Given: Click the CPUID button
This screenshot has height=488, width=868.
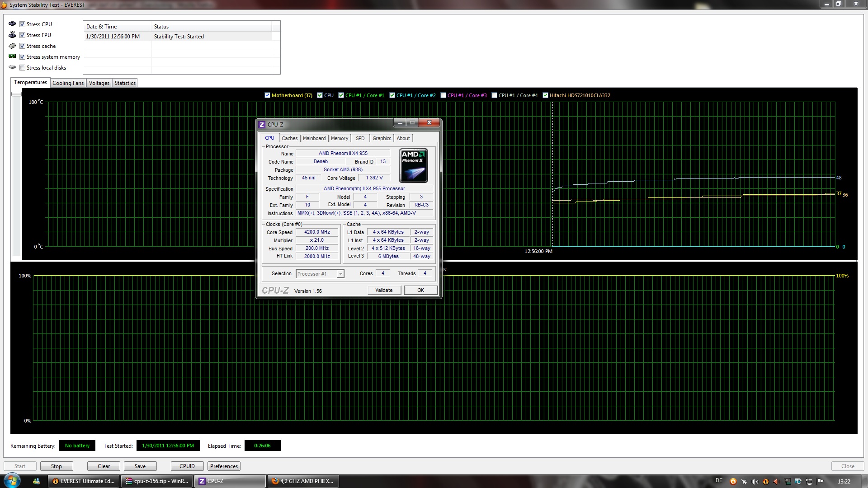Looking at the screenshot, I should click(187, 466).
